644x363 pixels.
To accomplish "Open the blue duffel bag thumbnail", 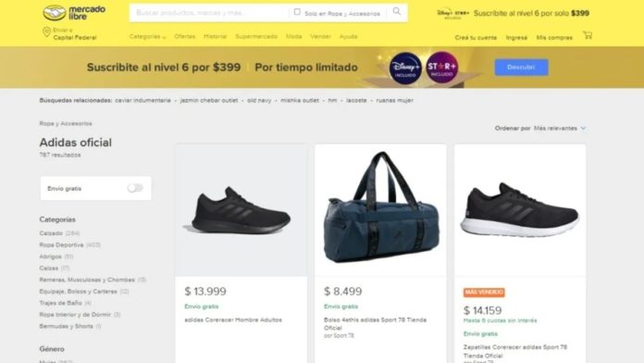I will coord(380,210).
